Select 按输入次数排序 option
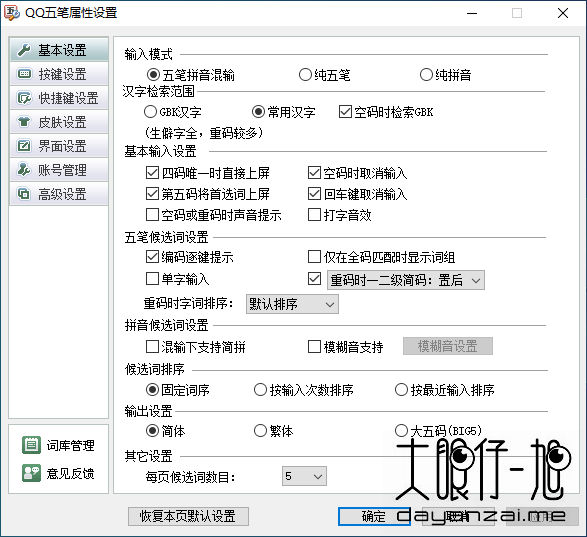This screenshot has width=587, height=537. [x=260, y=390]
